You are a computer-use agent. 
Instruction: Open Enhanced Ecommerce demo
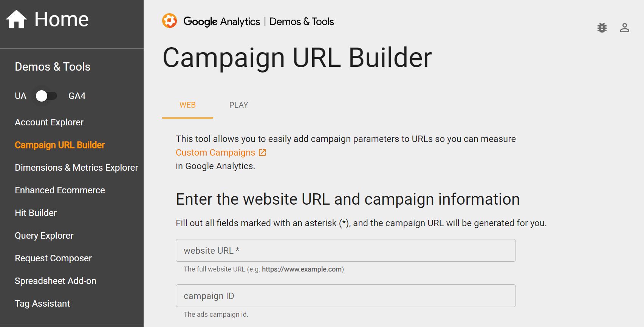point(60,190)
